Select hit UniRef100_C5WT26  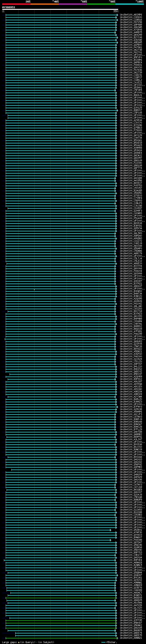coord(131,346)
